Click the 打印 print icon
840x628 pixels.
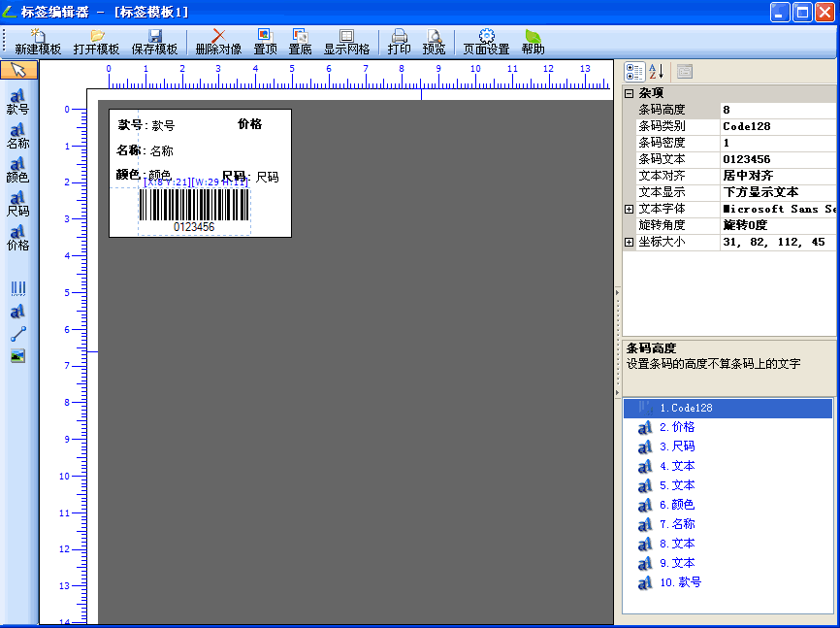click(399, 42)
